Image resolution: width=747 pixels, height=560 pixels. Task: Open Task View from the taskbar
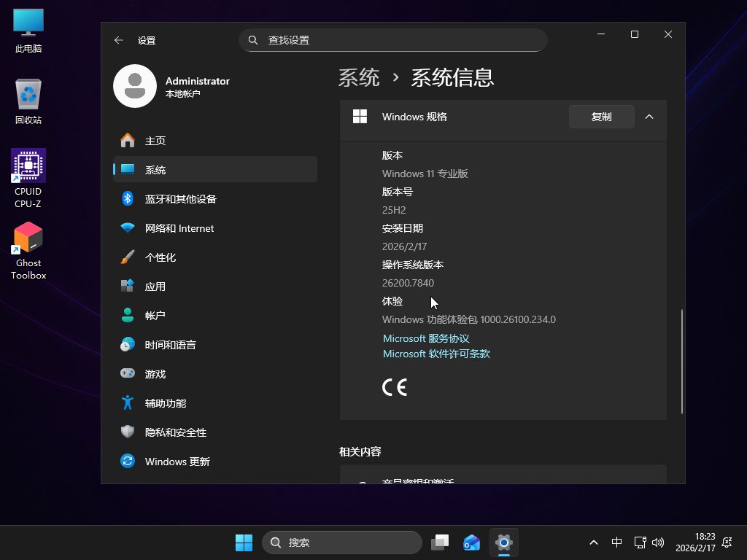[x=440, y=542]
